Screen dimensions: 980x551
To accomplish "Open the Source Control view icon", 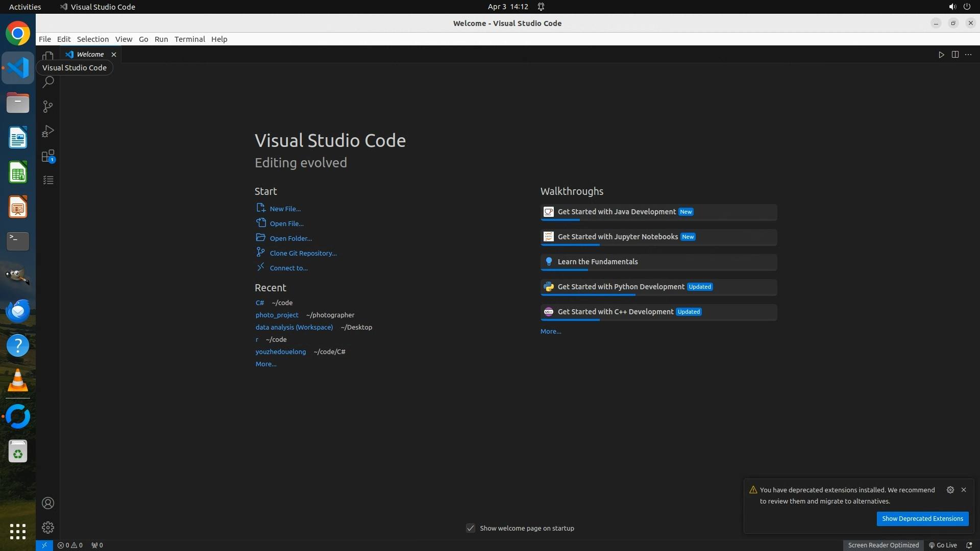I will tap(48, 107).
